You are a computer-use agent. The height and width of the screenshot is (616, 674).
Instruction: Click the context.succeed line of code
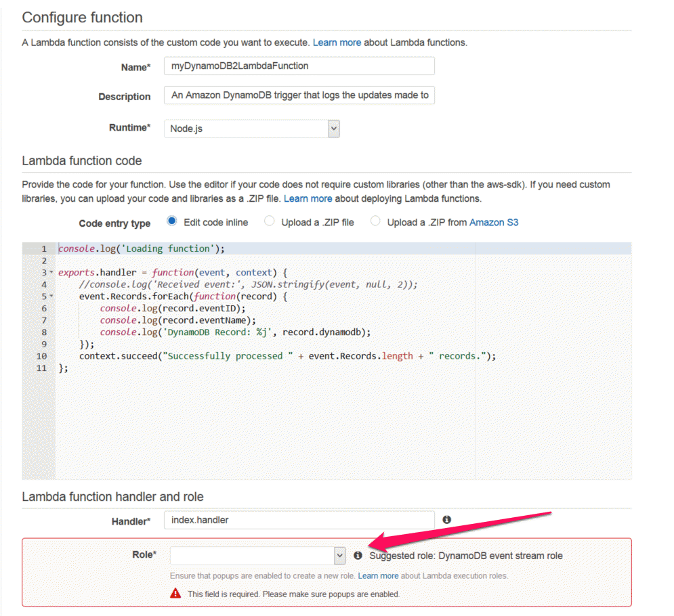(x=287, y=356)
